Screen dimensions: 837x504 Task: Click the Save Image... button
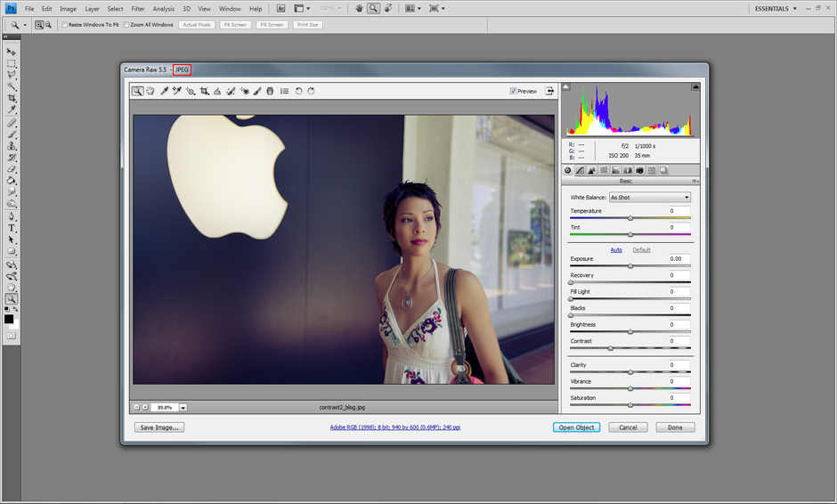click(159, 427)
